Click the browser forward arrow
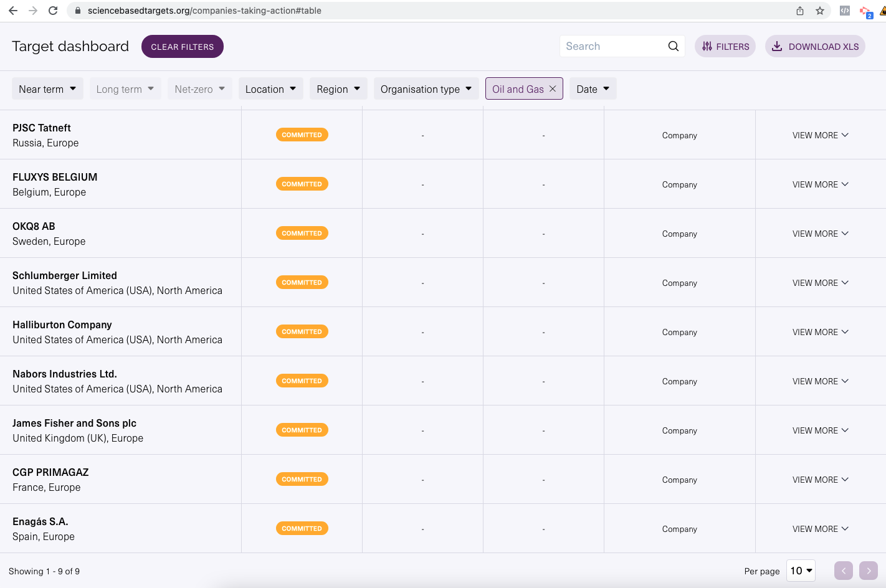The image size is (886, 588). [33, 11]
